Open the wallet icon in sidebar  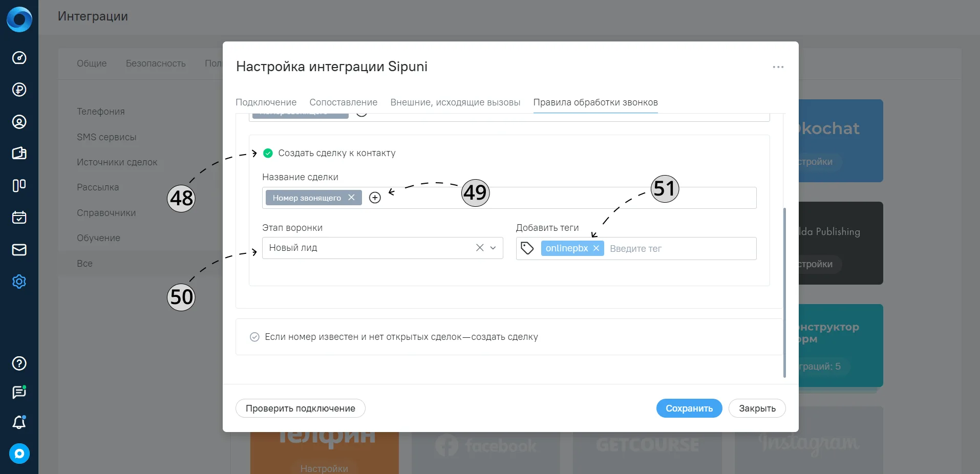(19, 153)
